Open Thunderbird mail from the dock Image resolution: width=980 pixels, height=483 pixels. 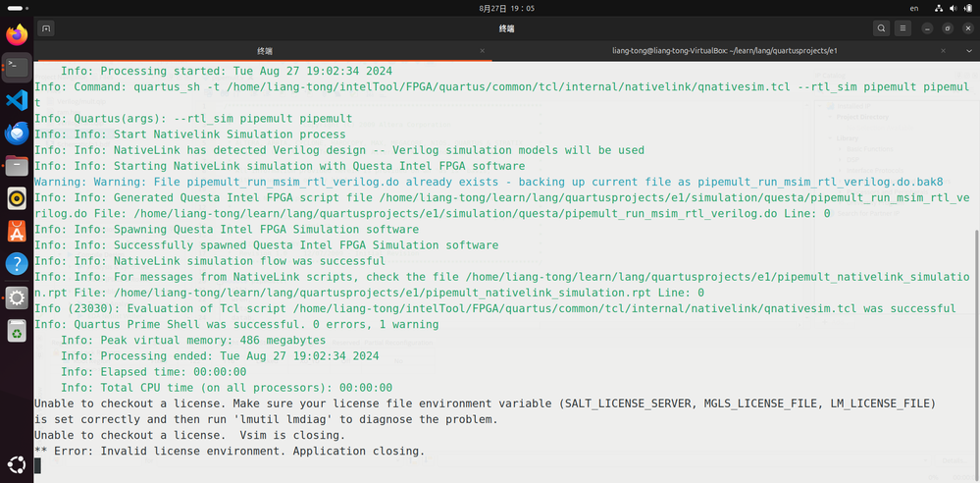(x=17, y=134)
